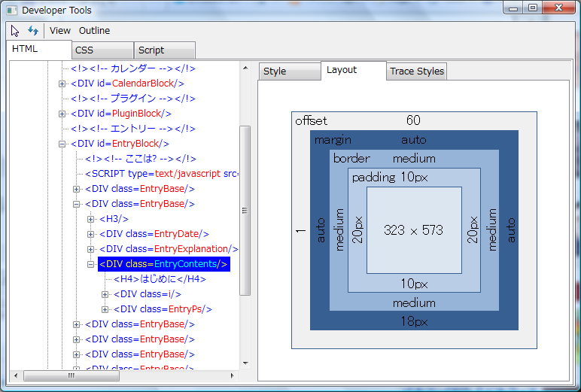Open the Outline menu

[x=95, y=31]
